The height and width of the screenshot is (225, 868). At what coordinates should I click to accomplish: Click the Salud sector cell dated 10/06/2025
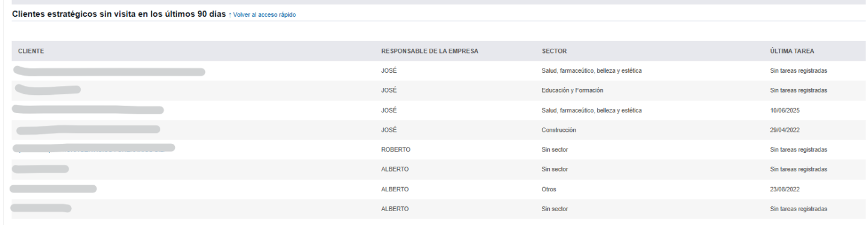[591, 110]
